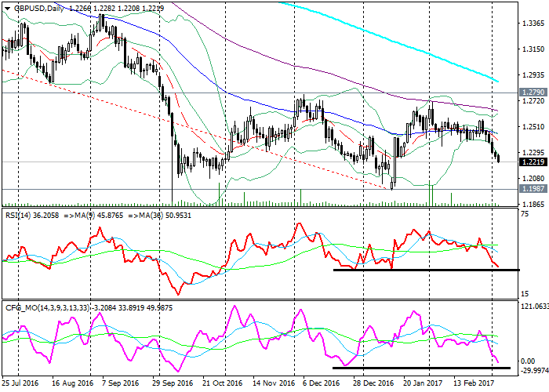Click the 1.3365 price axis value
Image resolution: width=549 pixels, height=392 pixels.
[x=533, y=24]
